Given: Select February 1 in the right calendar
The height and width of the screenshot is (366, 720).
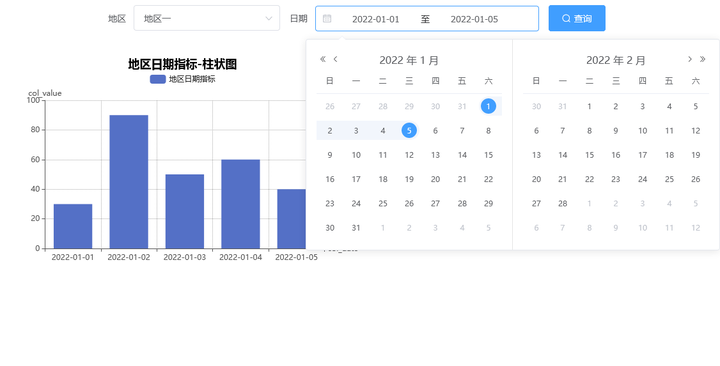Looking at the screenshot, I should [x=590, y=107].
